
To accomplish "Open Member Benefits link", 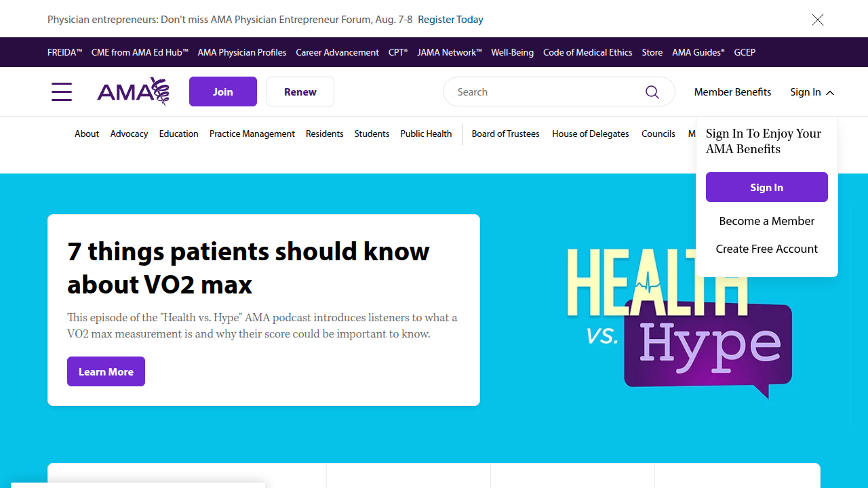I will click(732, 91).
